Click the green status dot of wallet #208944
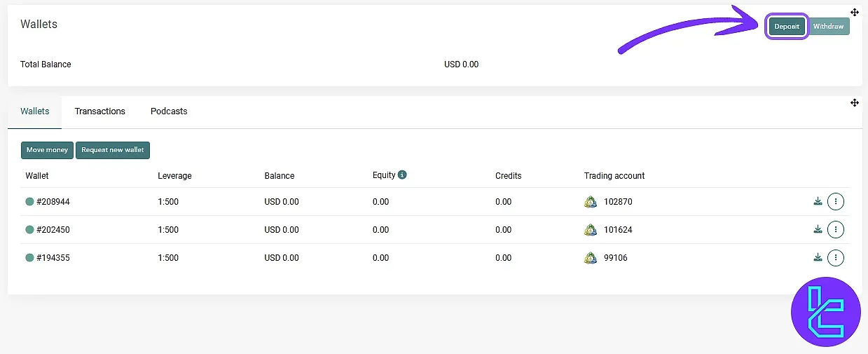This screenshot has width=868, height=354. click(x=29, y=202)
